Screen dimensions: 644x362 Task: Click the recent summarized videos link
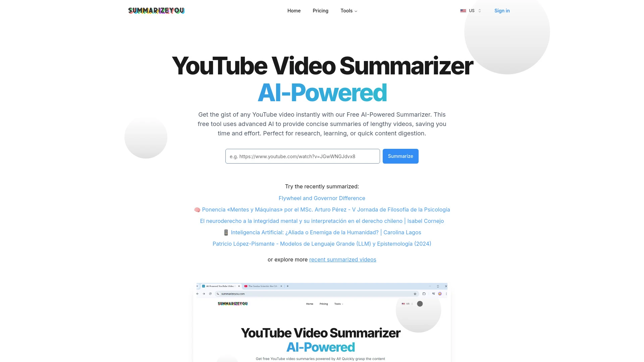(343, 259)
